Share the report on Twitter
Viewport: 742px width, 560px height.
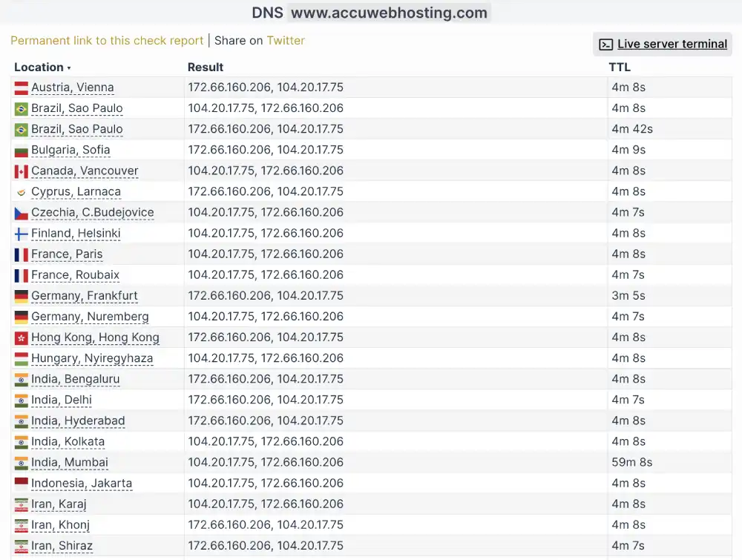(286, 41)
